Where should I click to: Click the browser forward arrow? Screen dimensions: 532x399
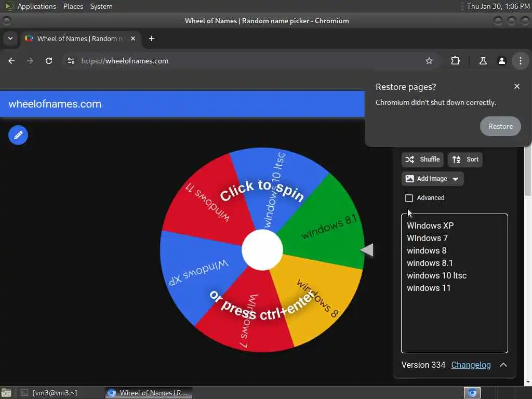click(30, 61)
